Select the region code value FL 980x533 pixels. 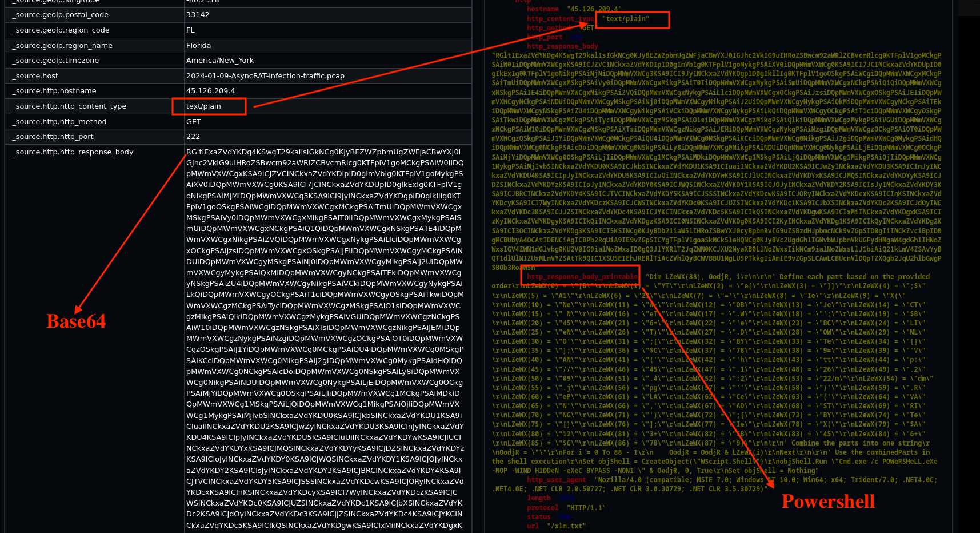(x=190, y=30)
